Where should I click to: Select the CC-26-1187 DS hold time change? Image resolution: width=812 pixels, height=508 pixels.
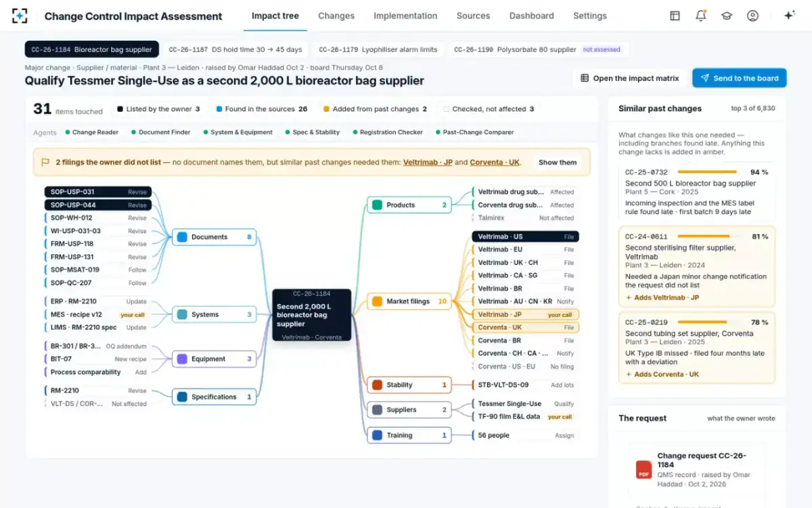235,49
